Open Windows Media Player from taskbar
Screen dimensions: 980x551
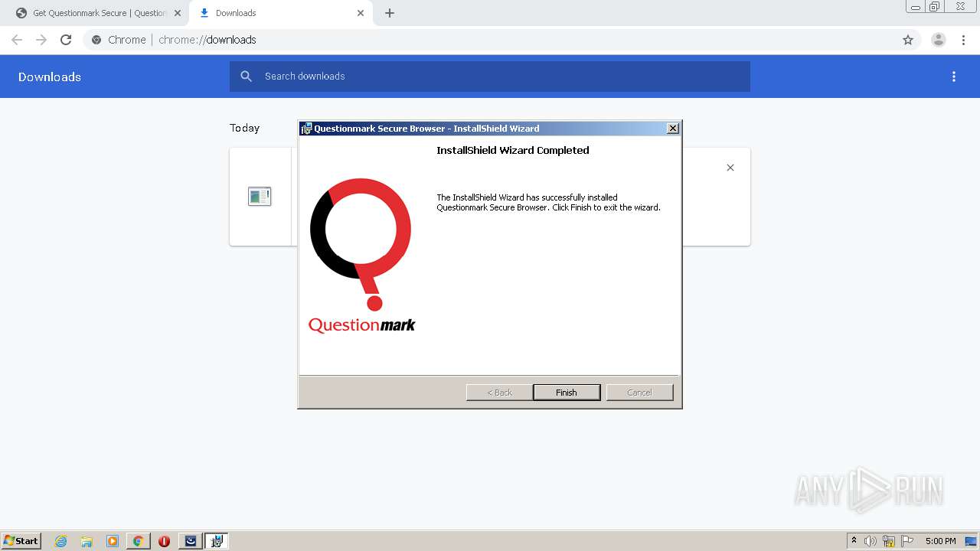pyautogui.click(x=113, y=541)
